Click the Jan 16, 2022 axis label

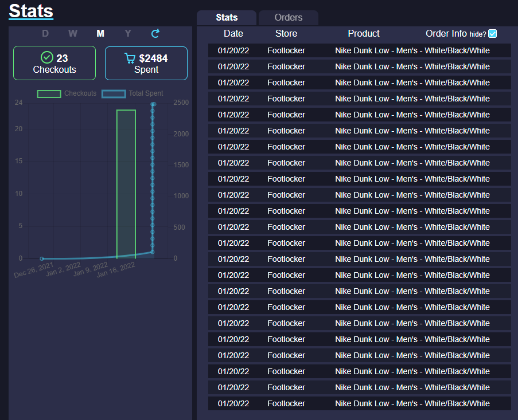tap(116, 269)
